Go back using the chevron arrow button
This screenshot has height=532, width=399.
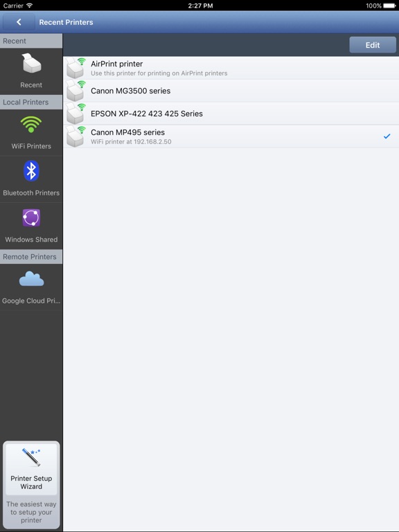point(19,22)
